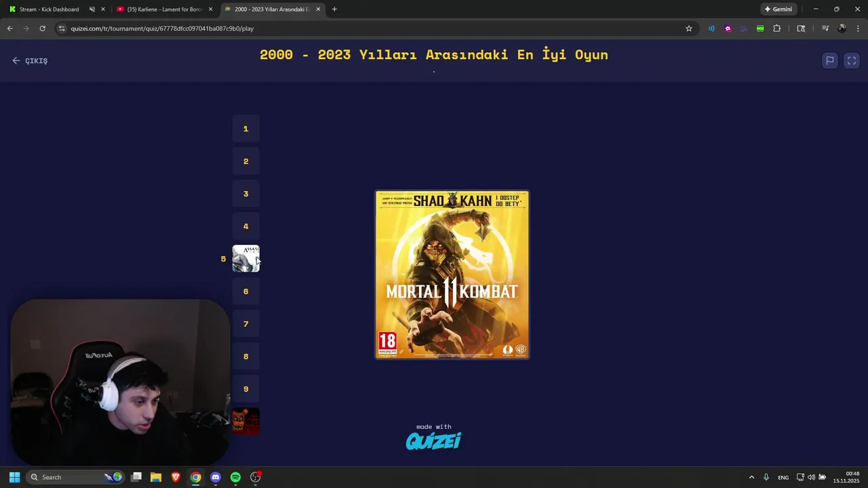
Task: Open the clock showing 00:48
Action: point(846,477)
